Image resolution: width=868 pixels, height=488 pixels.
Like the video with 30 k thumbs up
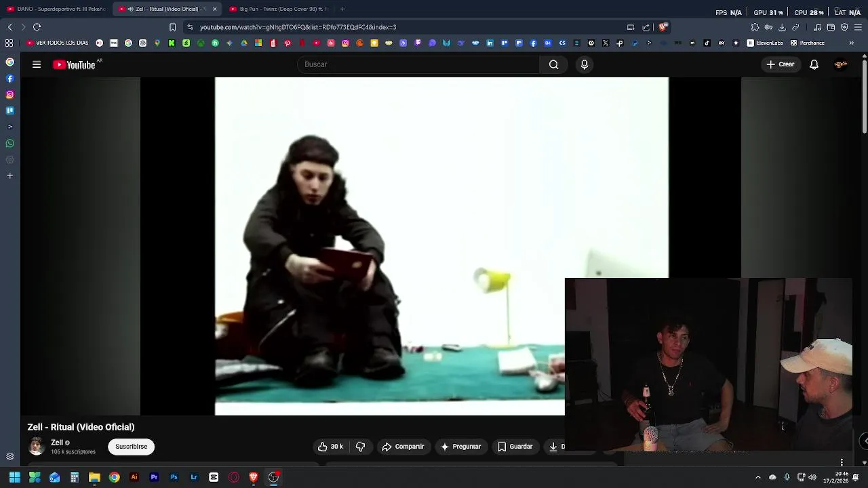[x=331, y=447]
